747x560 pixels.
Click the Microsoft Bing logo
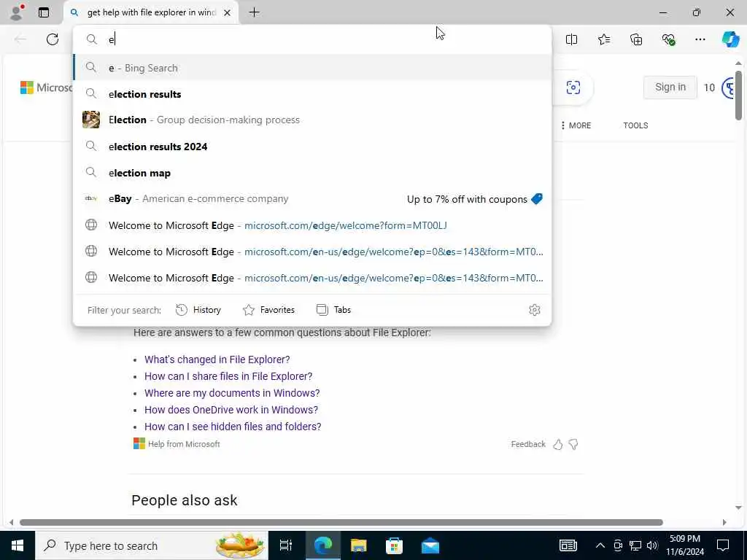click(x=46, y=87)
